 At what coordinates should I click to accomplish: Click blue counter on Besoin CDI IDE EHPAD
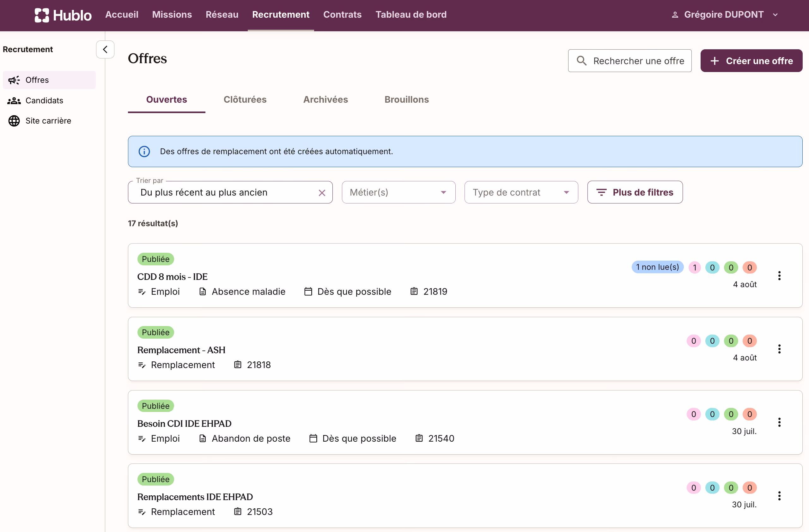pos(712,414)
